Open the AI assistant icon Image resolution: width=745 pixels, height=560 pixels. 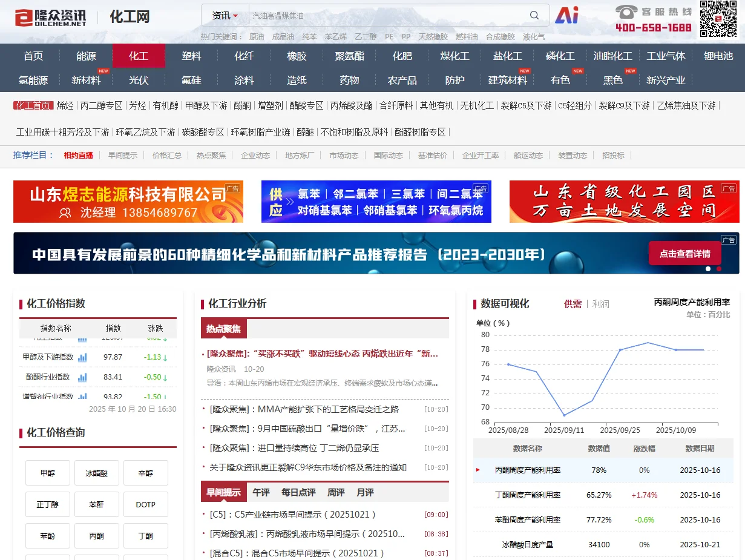point(567,15)
